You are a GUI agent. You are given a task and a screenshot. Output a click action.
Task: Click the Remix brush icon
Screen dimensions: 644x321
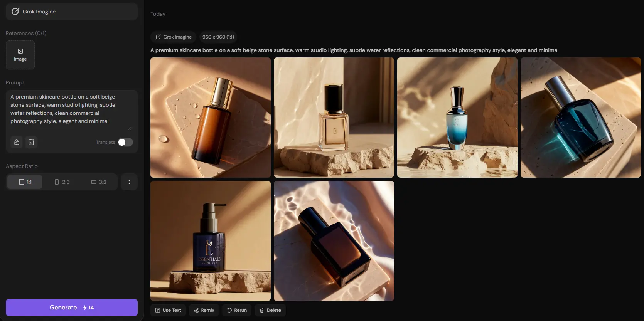pos(196,310)
